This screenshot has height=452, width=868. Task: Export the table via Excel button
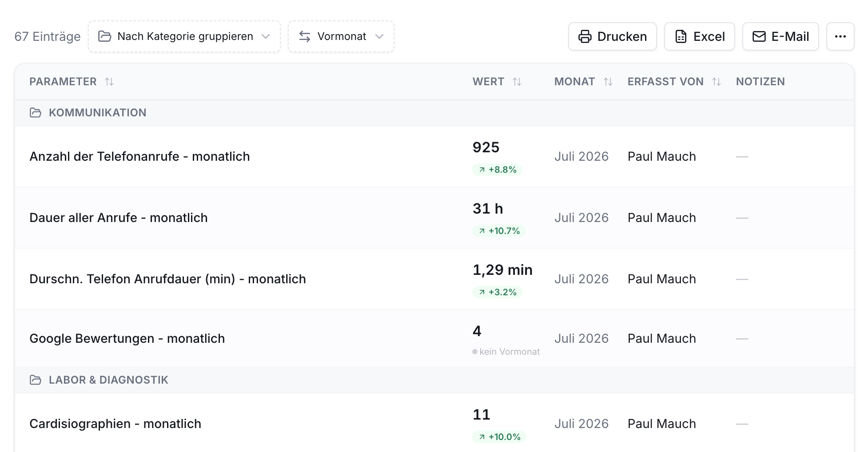tap(700, 36)
